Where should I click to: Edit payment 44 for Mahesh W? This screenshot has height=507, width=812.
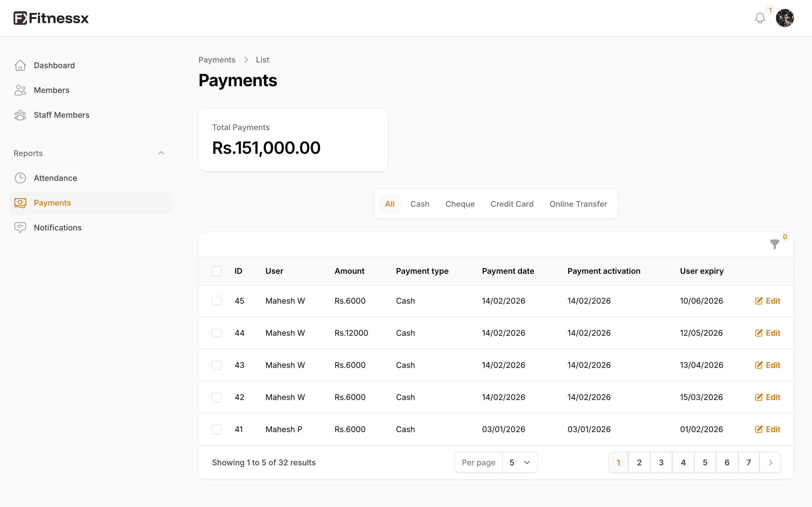pos(768,333)
